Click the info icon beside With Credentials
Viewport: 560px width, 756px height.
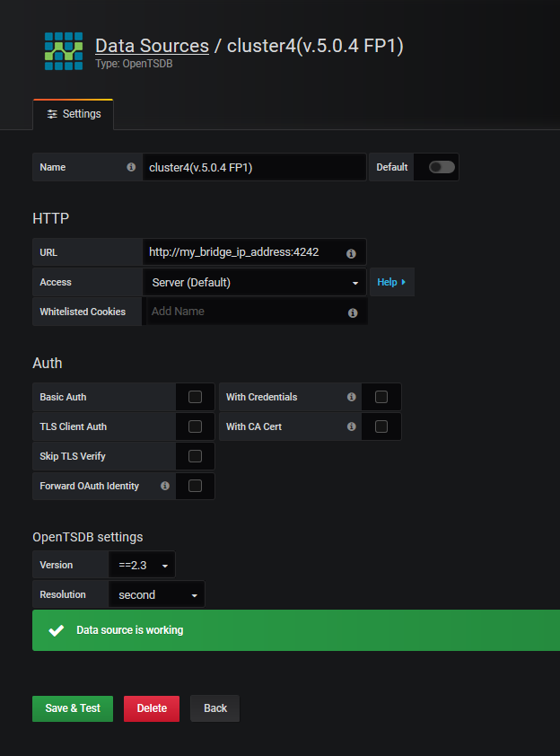tap(351, 397)
